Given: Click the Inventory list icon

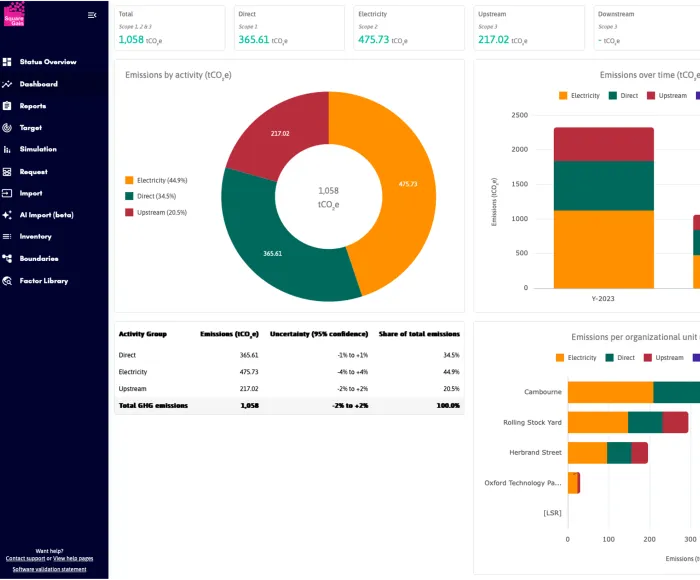Looking at the screenshot, I should (7, 237).
